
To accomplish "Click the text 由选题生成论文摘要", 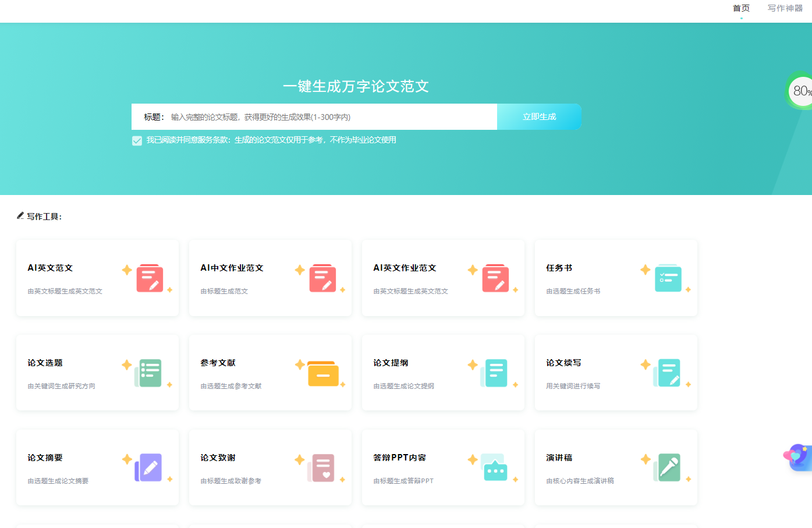I will 58,481.
